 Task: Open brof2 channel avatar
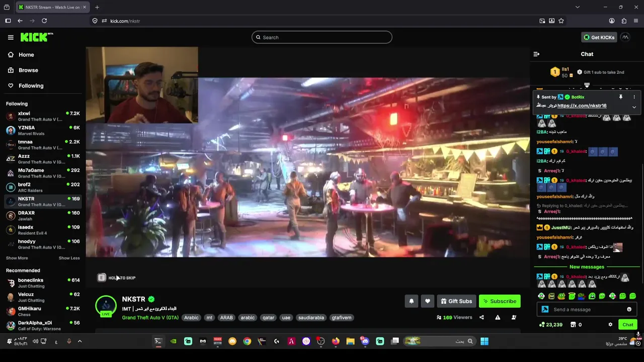[x=10, y=187]
